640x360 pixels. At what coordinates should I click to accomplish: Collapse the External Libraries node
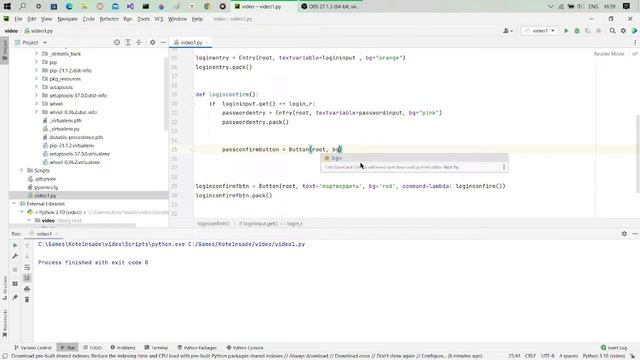pyautogui.click(x=13, y=204)
